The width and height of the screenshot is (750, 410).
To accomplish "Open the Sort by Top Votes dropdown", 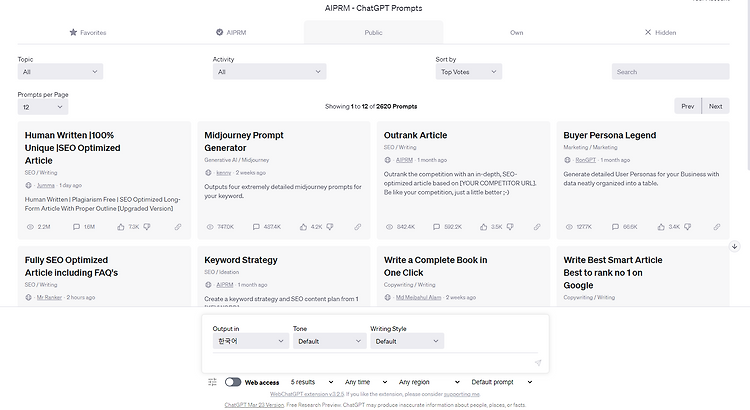I will 468,72.
